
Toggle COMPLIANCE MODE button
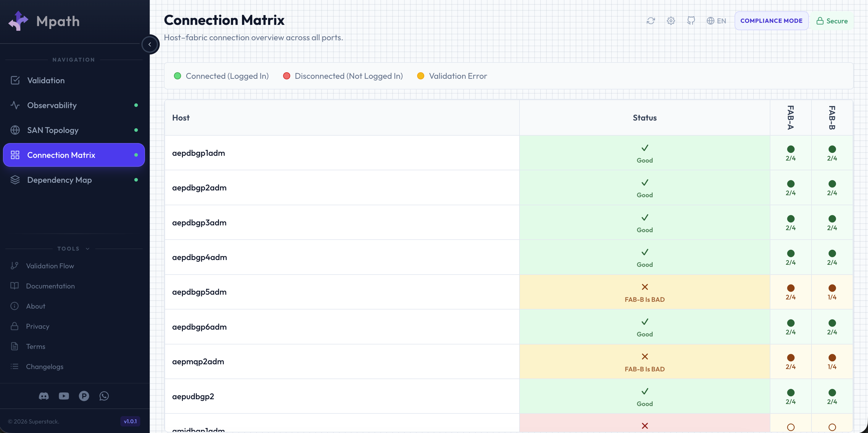click(772, 21)
